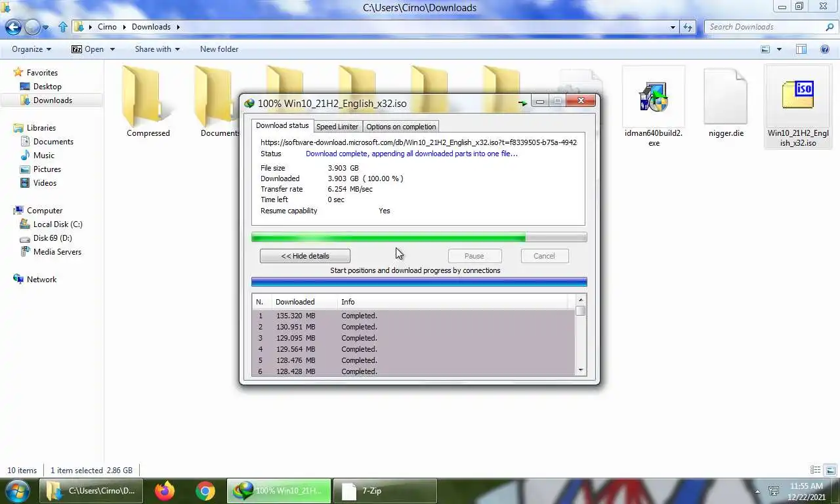Viewport: 840px width, 504px height.
Task: Open the Pictures library
Action: click(47, 169)
